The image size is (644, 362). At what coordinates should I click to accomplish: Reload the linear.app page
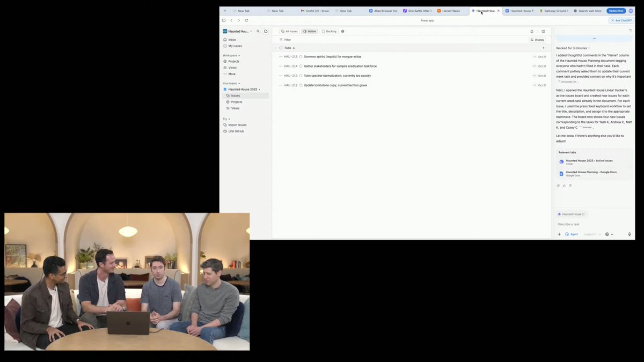(246, 20)
